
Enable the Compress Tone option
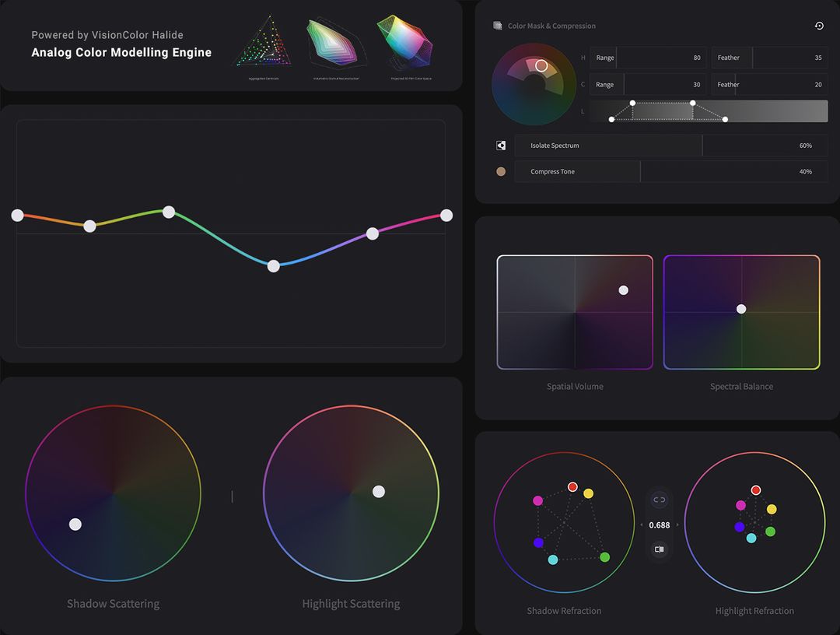[x=576, y=171]
